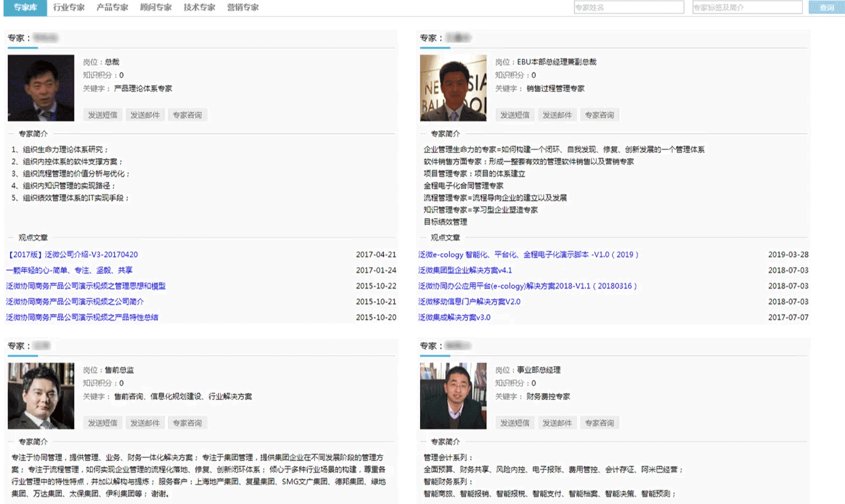Open the 总裁 expert's photo

click(x=41, y=88)
